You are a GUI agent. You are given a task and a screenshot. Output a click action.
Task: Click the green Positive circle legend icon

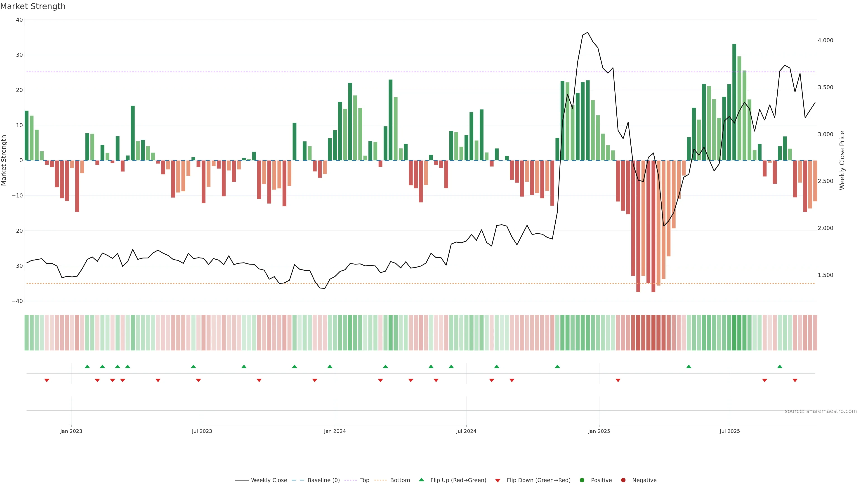[582, 480]
